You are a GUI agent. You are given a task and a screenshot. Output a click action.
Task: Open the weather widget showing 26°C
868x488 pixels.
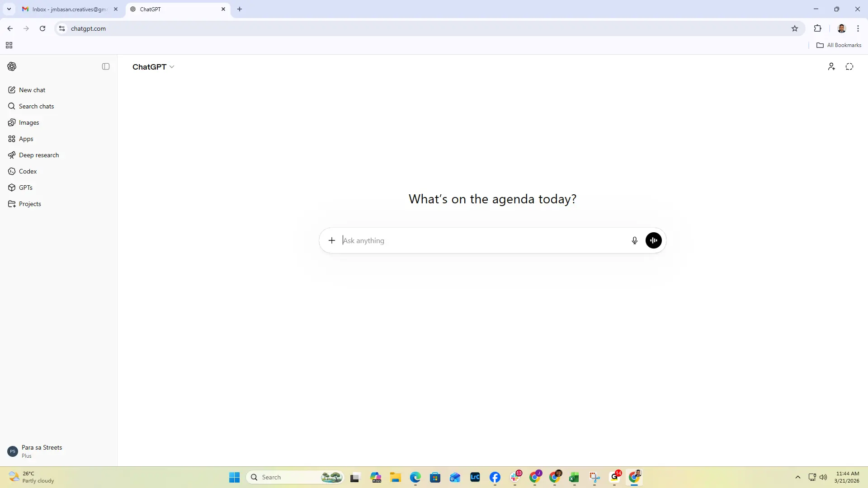[x=32, y=477]
